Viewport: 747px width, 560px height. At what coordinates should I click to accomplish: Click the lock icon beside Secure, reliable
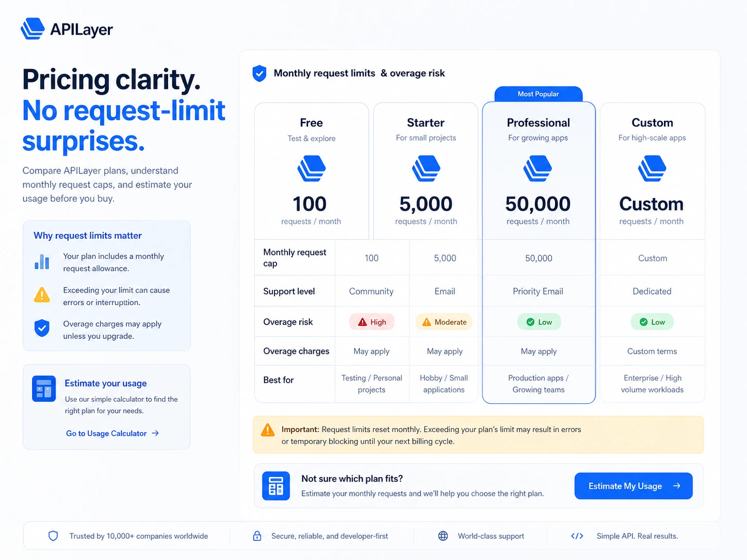tap(257, 536)
